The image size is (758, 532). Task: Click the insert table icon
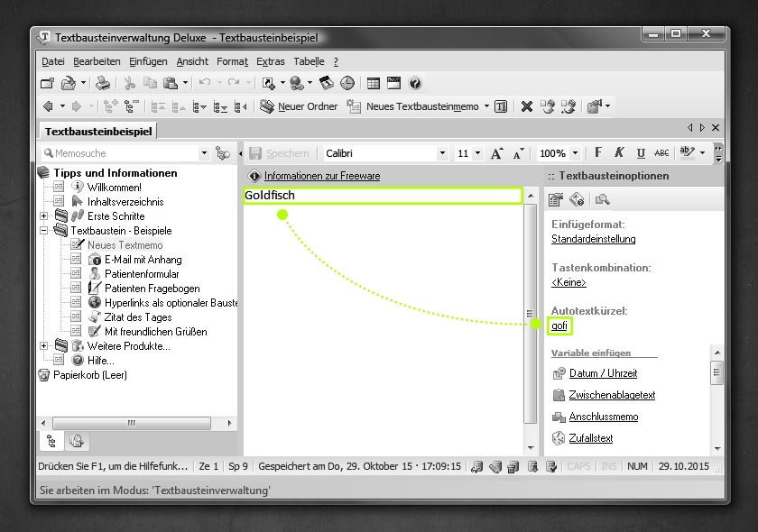(x=374, y=84)
